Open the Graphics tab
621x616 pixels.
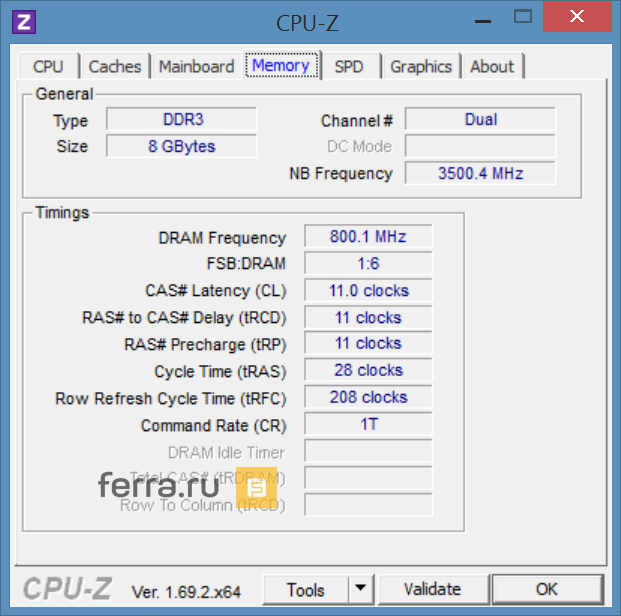click(x=421, y=67)
